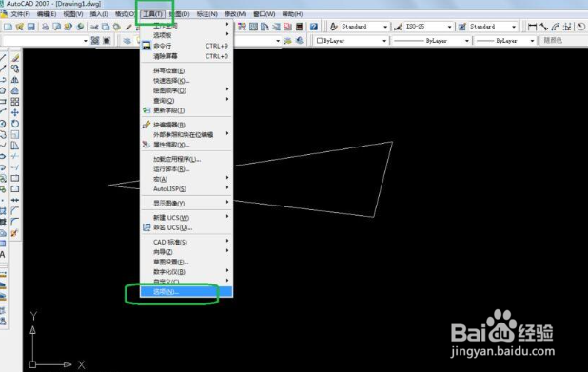Select the Erase tool in modify toolbar

pos(15,58)
